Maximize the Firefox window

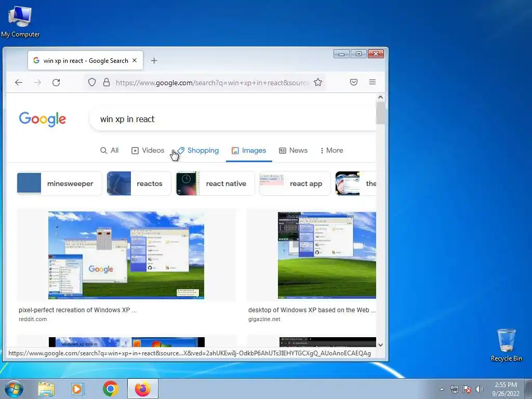358,54
